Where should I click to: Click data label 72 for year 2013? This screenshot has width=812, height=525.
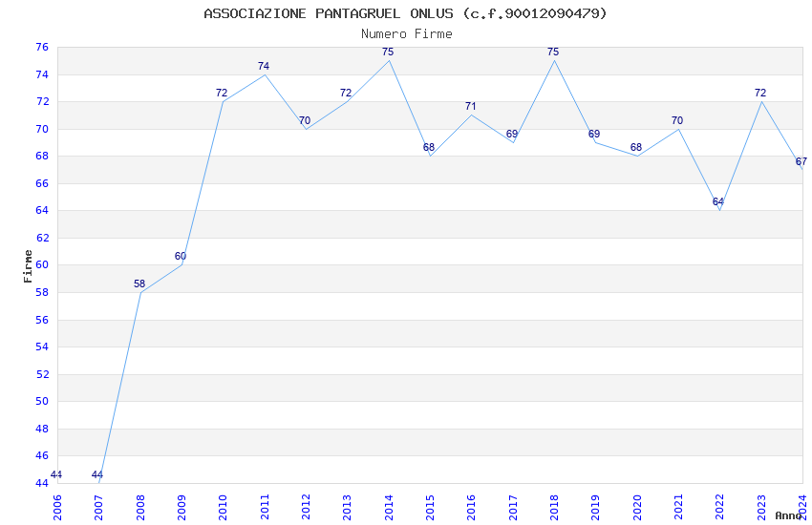(346, 93)
